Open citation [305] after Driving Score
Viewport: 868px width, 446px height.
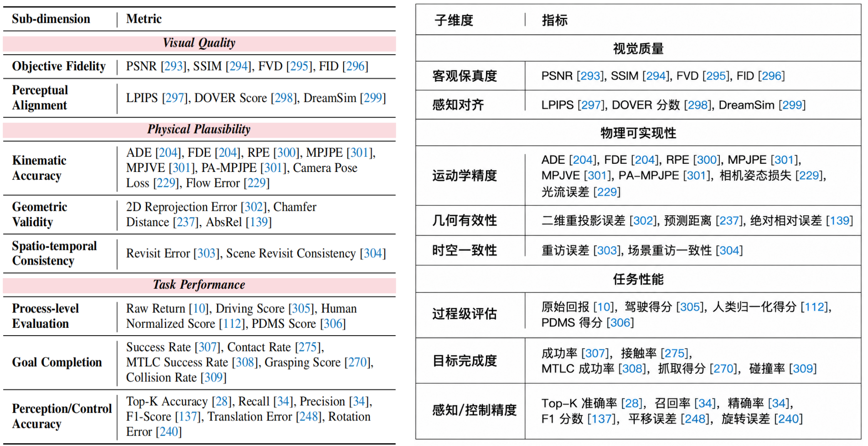tap(302, 309)
